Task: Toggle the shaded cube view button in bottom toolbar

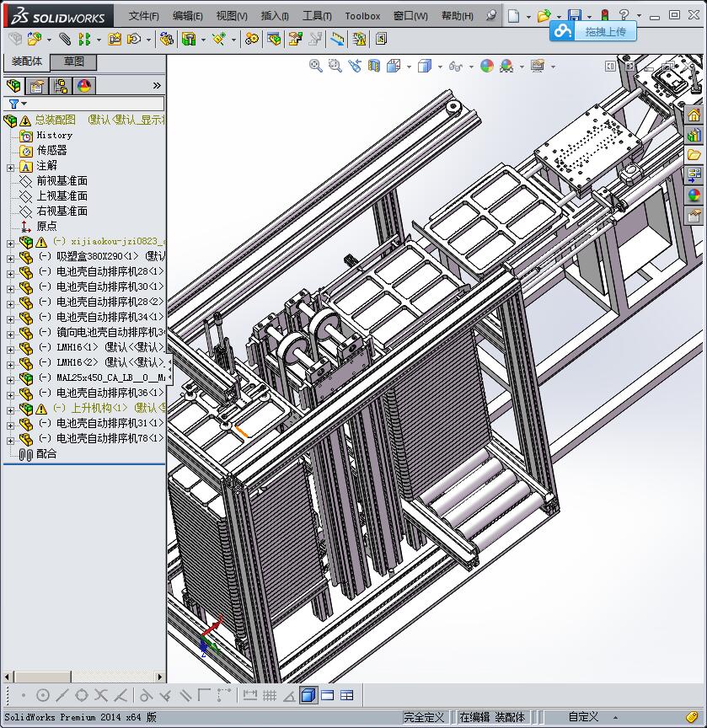Action: click(308, 695)
